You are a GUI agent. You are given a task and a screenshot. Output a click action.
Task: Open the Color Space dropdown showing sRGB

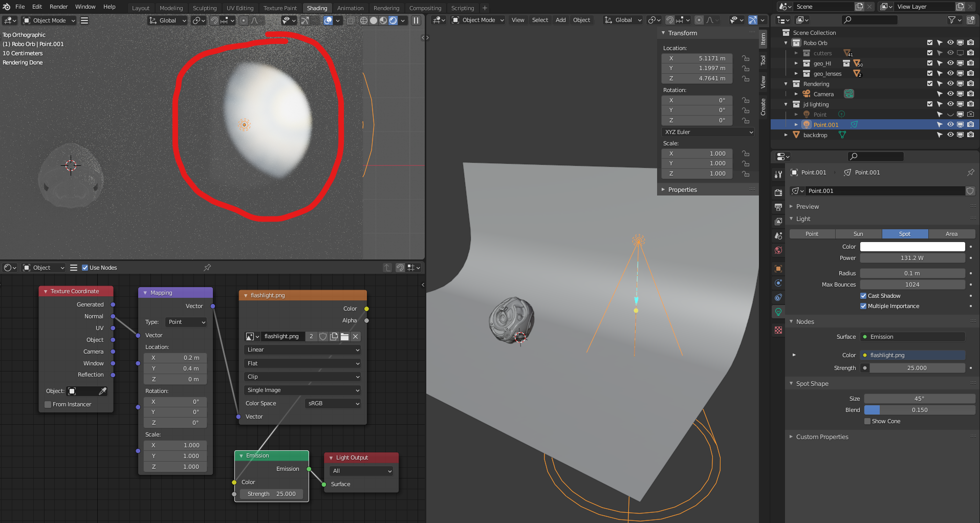coord(332,403)
